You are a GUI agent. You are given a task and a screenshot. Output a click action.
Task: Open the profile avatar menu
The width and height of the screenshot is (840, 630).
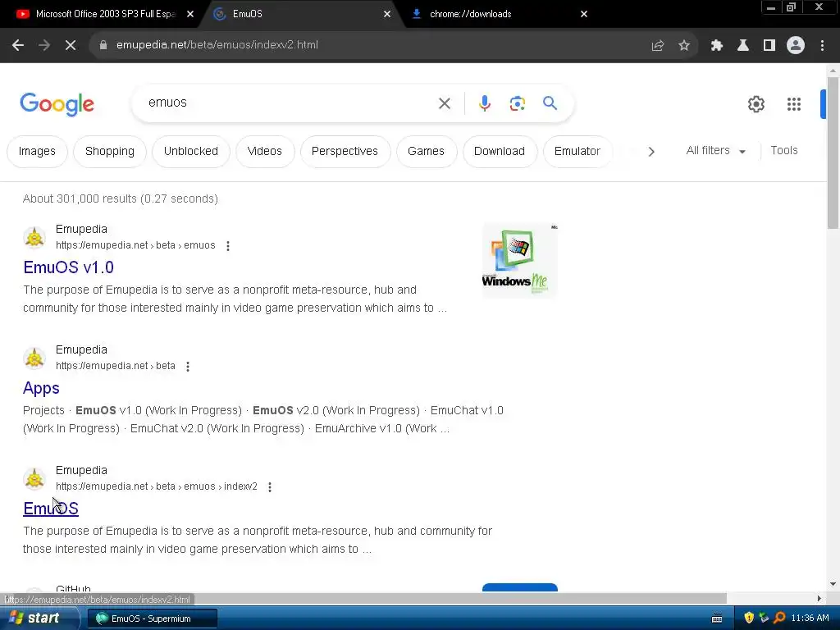pos(795,46)
